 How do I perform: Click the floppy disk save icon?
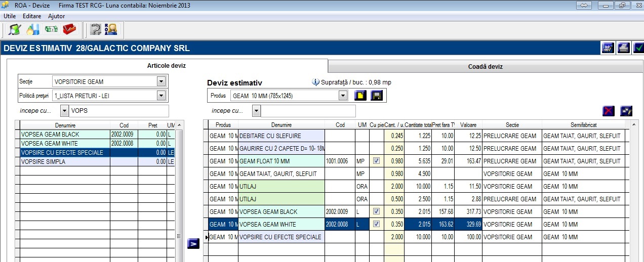tap(376, 95)
